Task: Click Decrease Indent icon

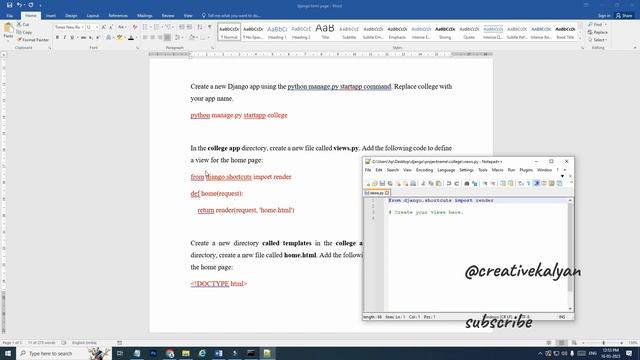Action: point(182,27)
